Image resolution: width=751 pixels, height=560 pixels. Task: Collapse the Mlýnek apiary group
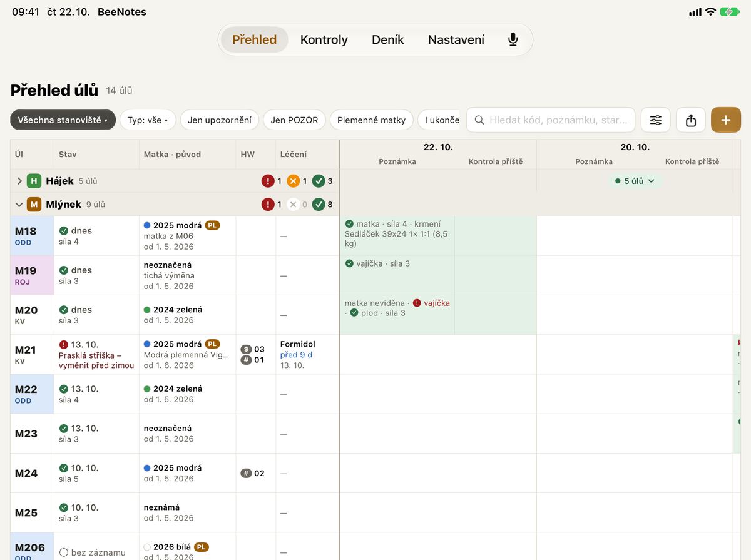pos(19,205)
